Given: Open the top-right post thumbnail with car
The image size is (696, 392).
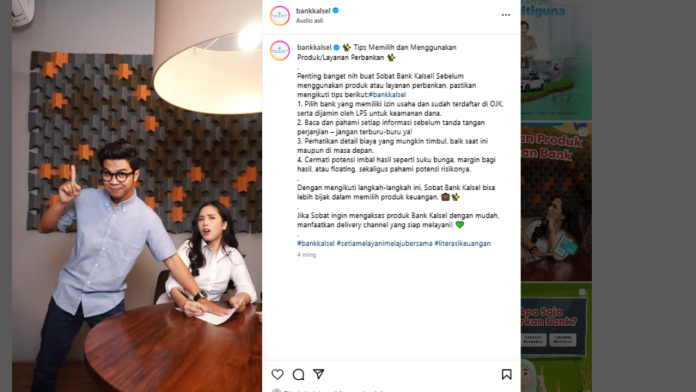Looking at the screenshot, I should pos(556,60).
